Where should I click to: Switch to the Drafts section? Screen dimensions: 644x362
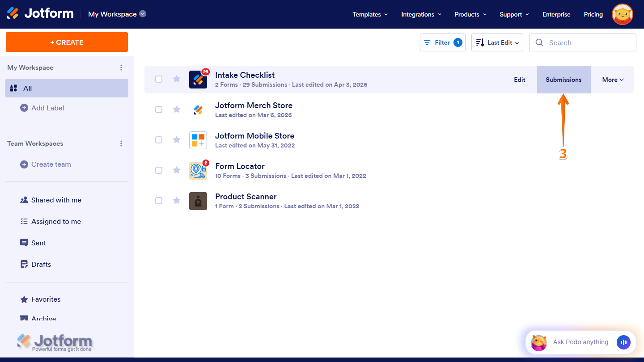(41, 264)
